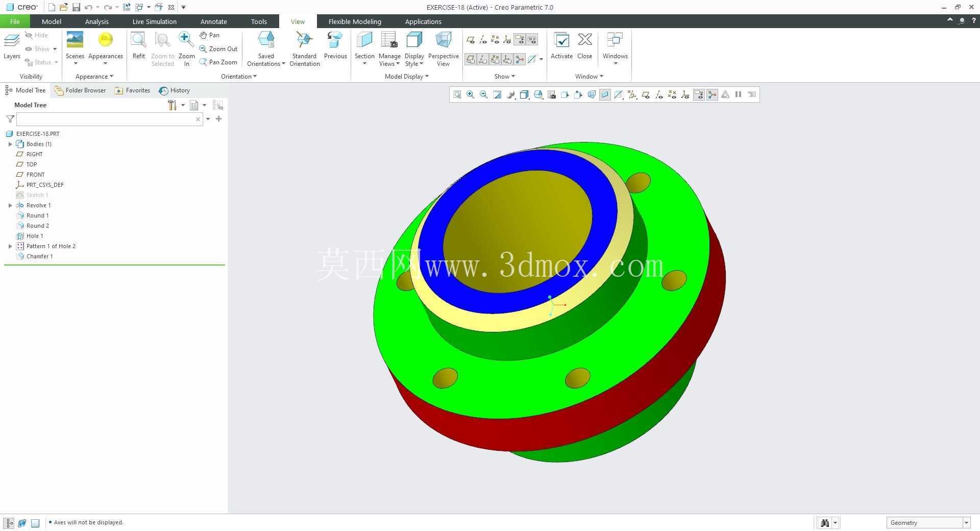Click the find binoculars icon in status bar
This screenshot has width=980, height=531.
coord(825,523)
